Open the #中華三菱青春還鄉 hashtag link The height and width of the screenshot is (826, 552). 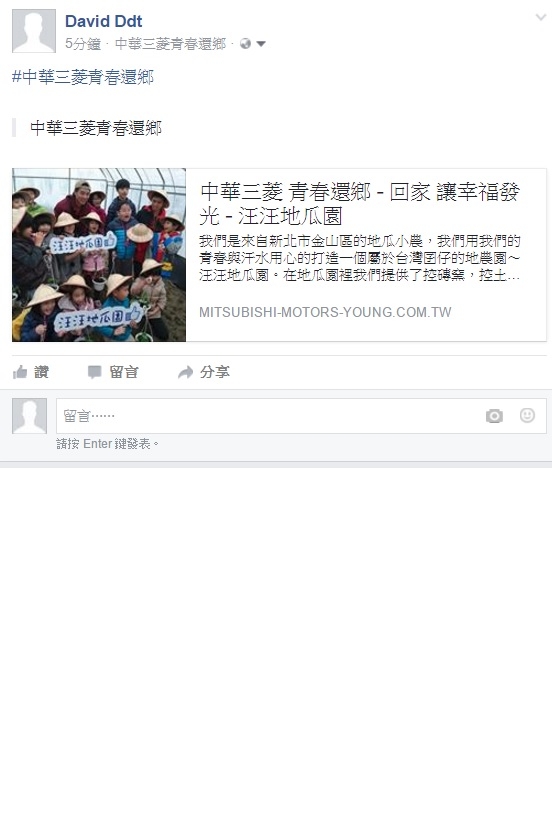coord(83,77)
